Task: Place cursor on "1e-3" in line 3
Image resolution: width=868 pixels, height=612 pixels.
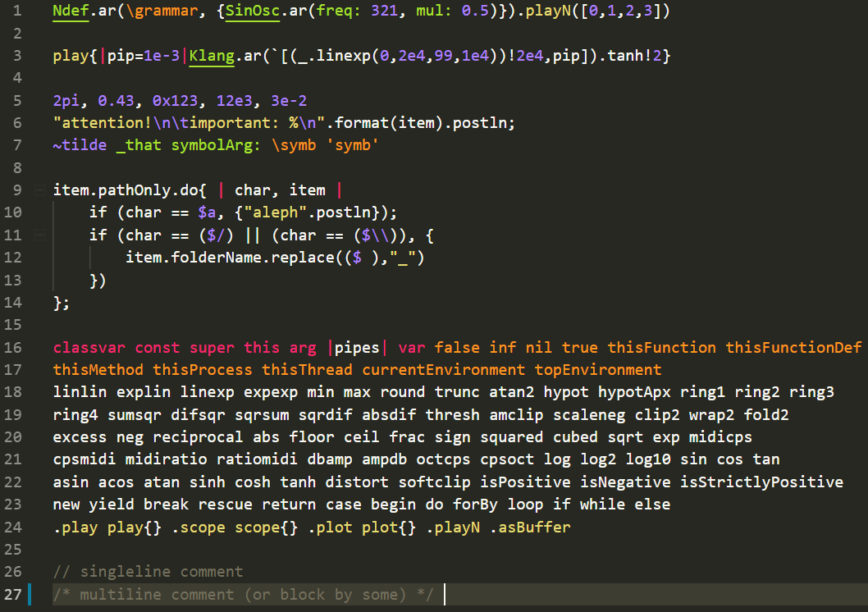Action: (x=162, y=55)
